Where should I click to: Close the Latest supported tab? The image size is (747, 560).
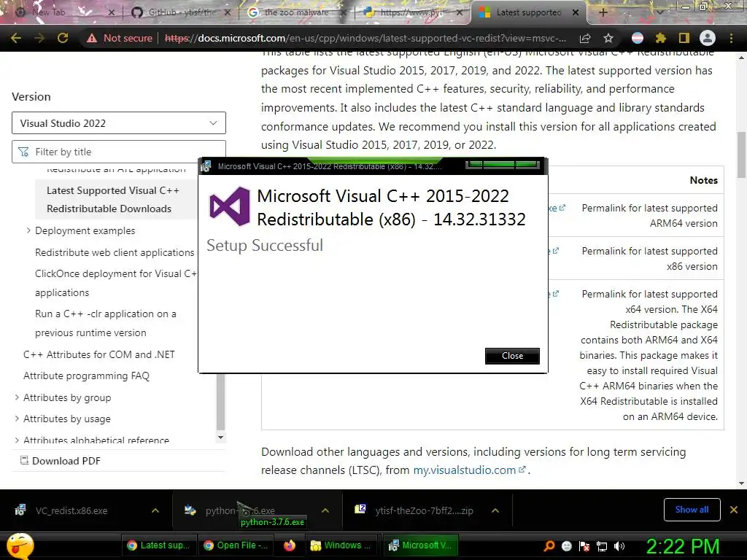click(x=576, y=12)
